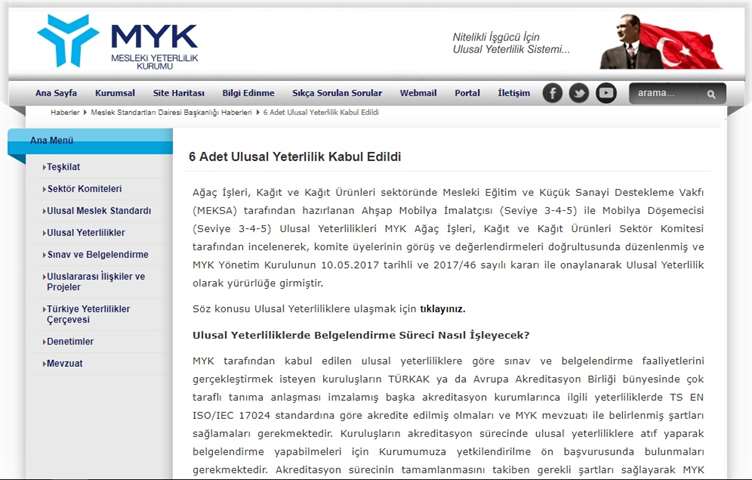Screen dimensions: 752x480
Task: Open the MYK Twitter page icon
Action: (x=579, y=93)
